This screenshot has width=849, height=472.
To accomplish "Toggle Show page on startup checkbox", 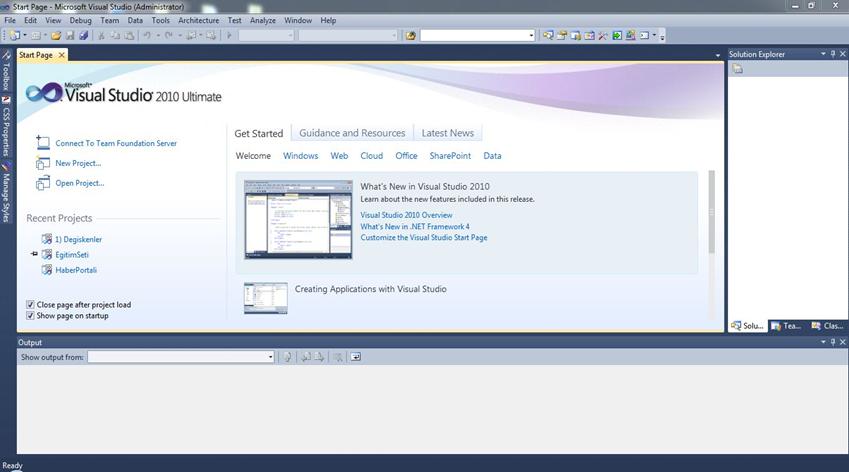I will click(x=30, y=316).
